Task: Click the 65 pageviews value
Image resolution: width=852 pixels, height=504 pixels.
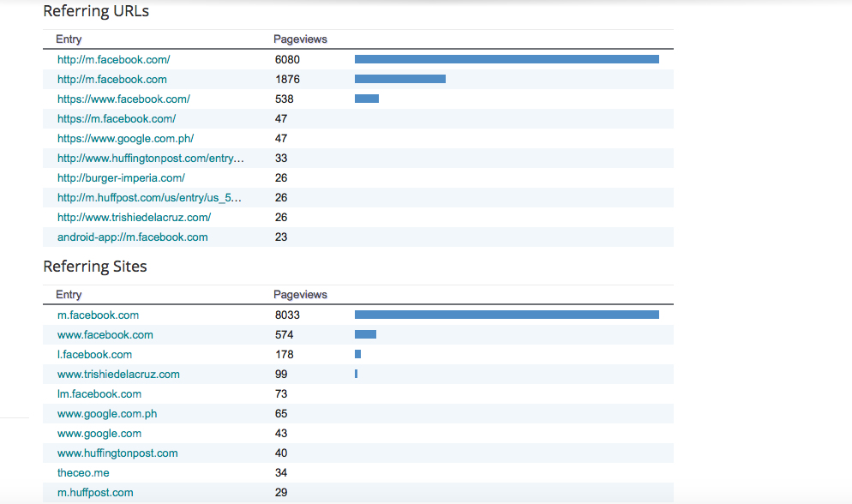Action: tap(281, 414)
